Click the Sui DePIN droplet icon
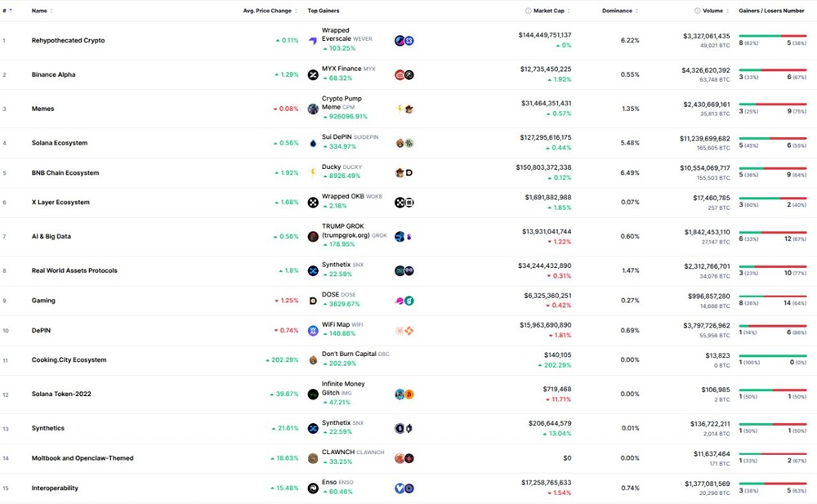This screenshot has height=504, width=817. 313,143
